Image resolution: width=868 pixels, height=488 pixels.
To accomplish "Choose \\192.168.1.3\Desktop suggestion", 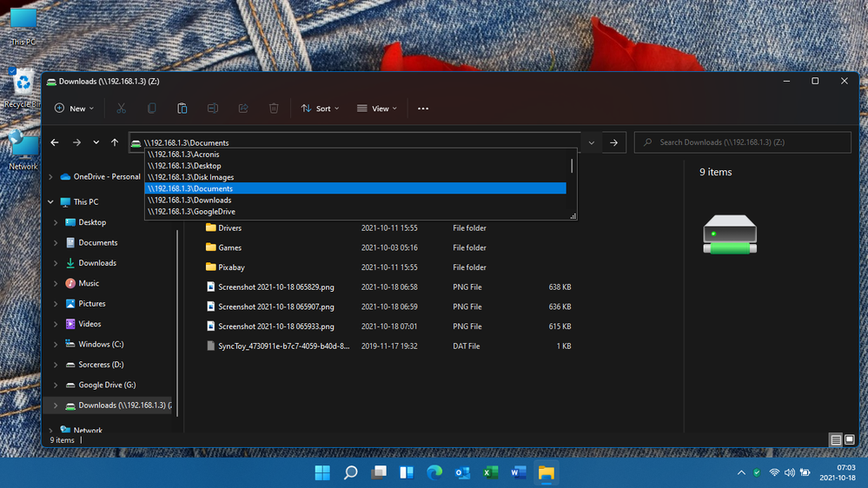I will 355,166.
